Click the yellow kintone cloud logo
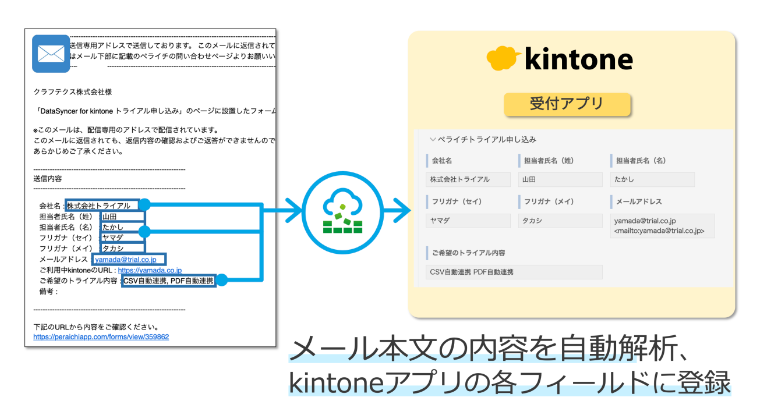Screen dimensions: 770x418 coord(503,59)
